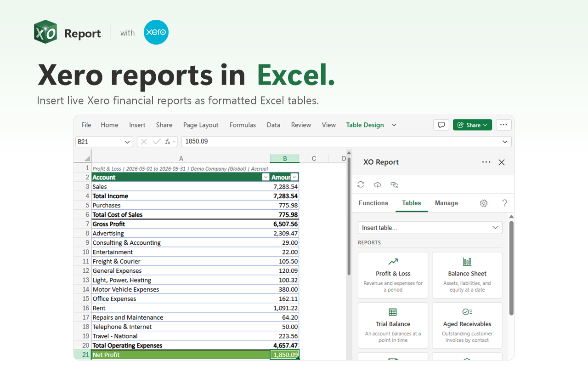This screenshot has height=368, width=588.
Task: Select the Profit & Loss title cell A1
Action: (181, 168)
